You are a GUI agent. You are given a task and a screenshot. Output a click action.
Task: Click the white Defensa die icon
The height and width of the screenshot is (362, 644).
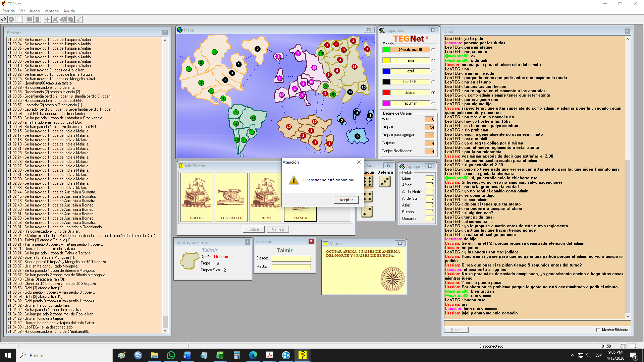click(x=385, y=182)
